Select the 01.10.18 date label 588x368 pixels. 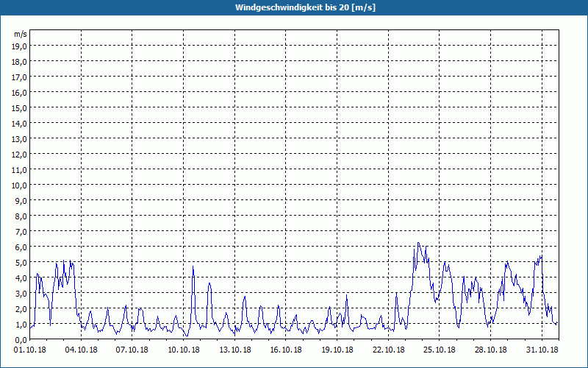tap(29, 350)
